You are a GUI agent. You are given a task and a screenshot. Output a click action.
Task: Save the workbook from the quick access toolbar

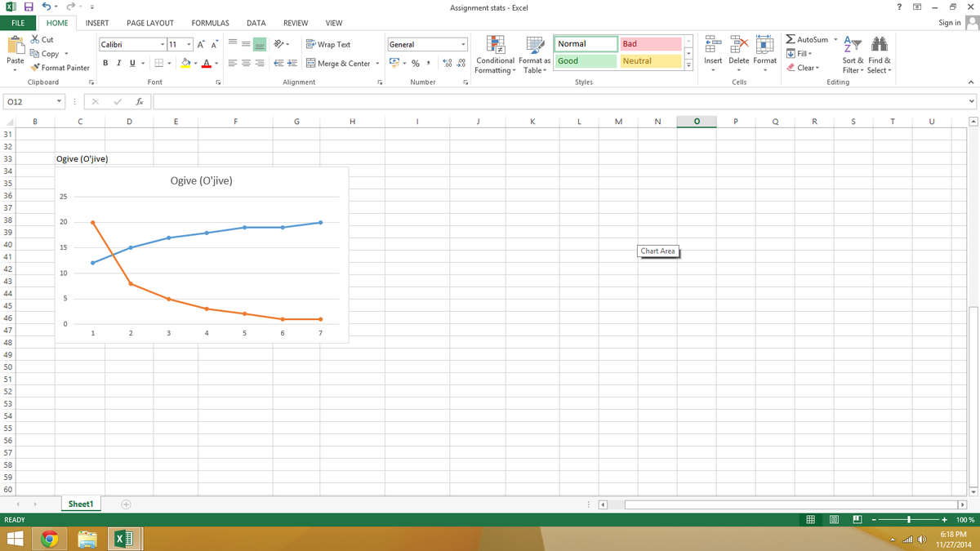click(29, 7)
